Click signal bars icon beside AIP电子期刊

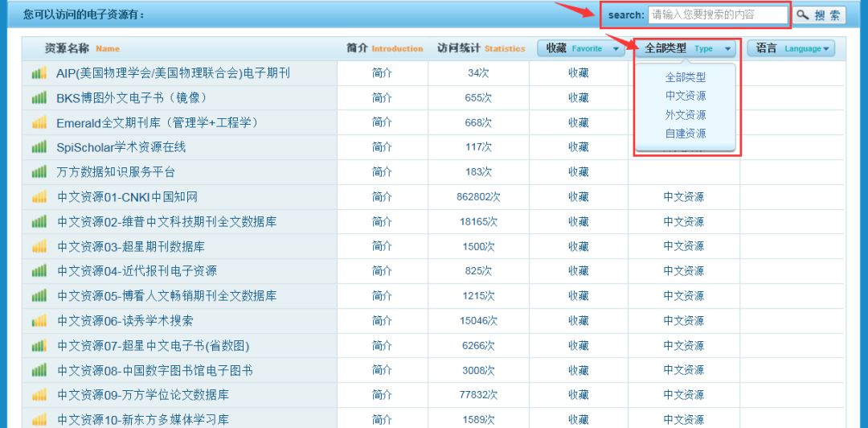[x=39, y=74]
